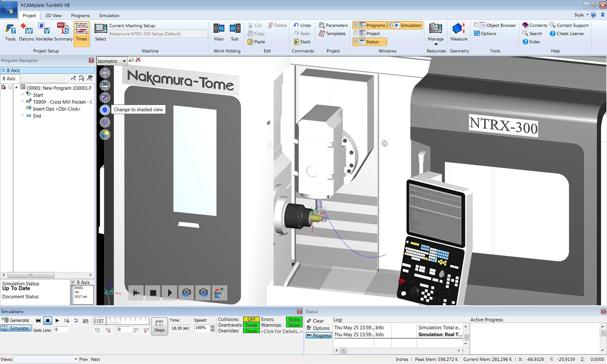Clear the status log
Image resolution: width=607 pixels, height=364 pixels.
tap(316, 321)
